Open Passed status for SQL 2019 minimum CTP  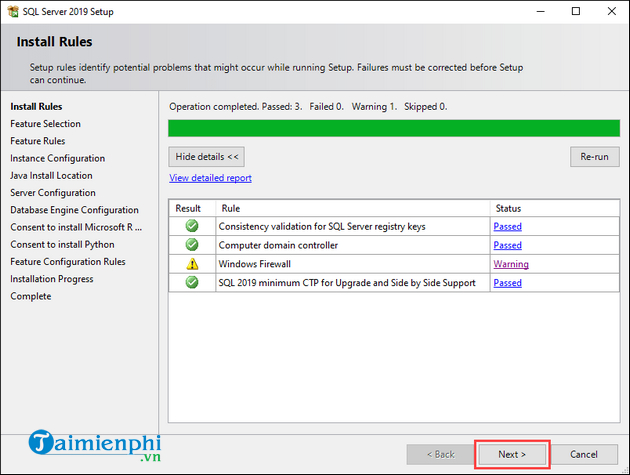[507, 283]
